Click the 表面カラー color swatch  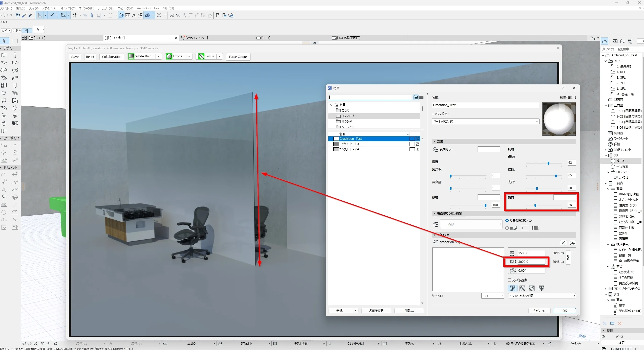click(x=489, y=149)
